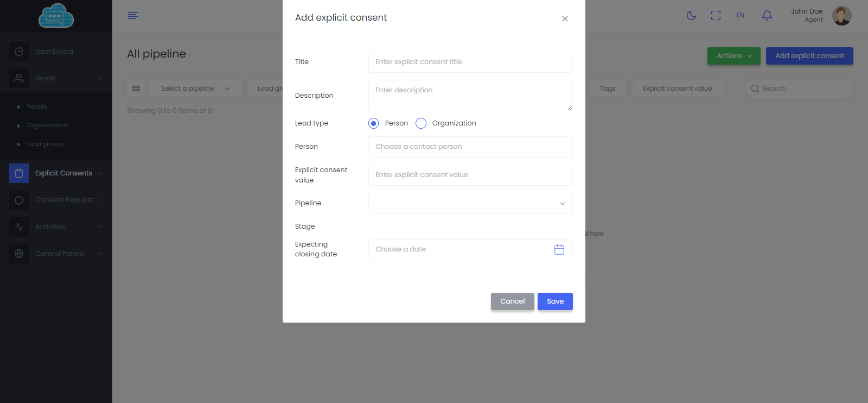
Task: Save the explicit consent form
Action: coord(555,301)
